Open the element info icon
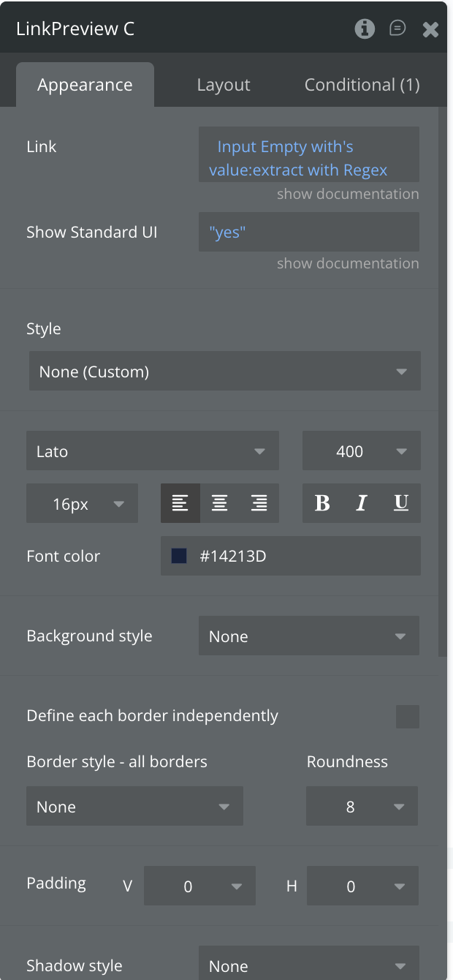The height and width of the screenshot is (980, 453). pyautogui.click(x=365, y=29)
